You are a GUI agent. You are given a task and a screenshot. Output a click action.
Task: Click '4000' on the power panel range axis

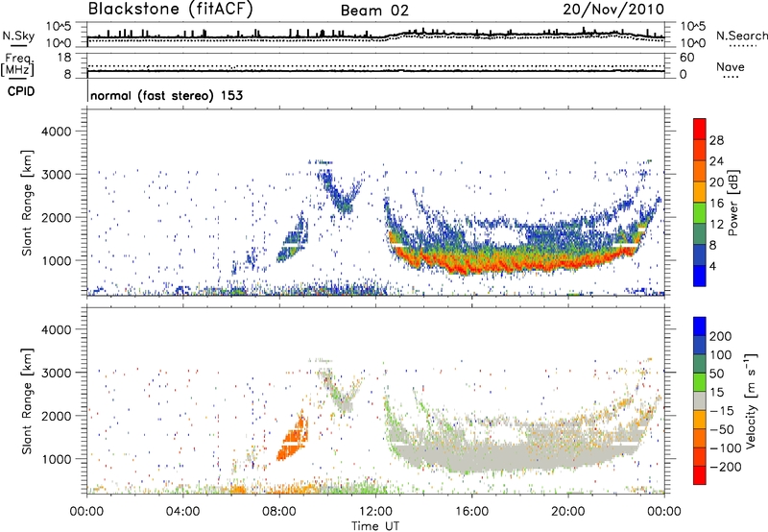coord(57,132)
